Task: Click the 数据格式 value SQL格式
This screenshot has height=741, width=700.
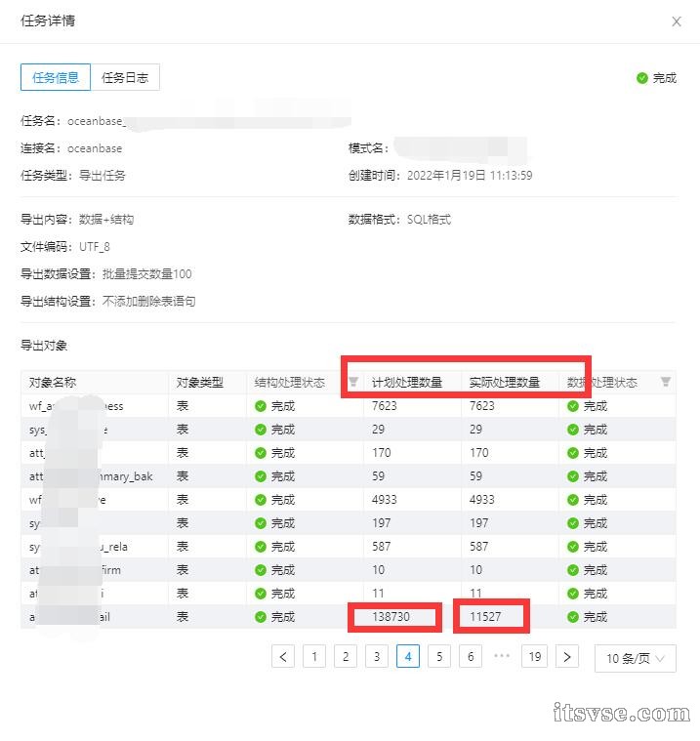Action: click(x=429, y=220)
